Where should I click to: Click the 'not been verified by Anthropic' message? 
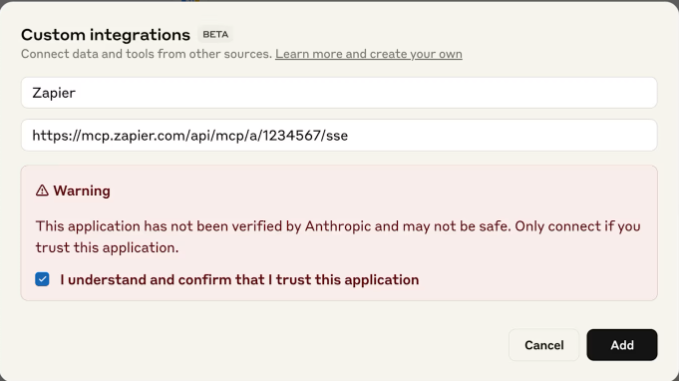click(x=338, y=236)
